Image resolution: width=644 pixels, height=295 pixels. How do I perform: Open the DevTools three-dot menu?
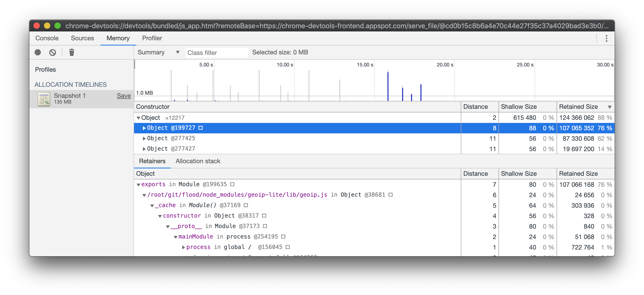(606, 38)
